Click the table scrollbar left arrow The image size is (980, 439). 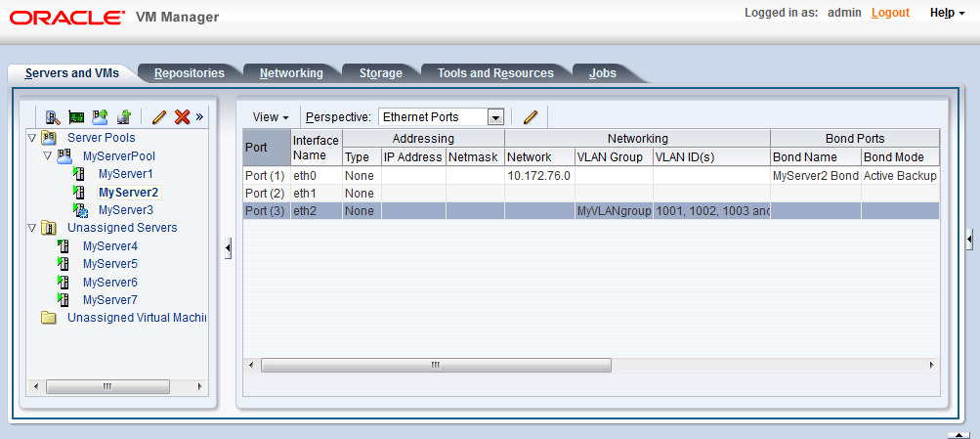click(251, 365)
